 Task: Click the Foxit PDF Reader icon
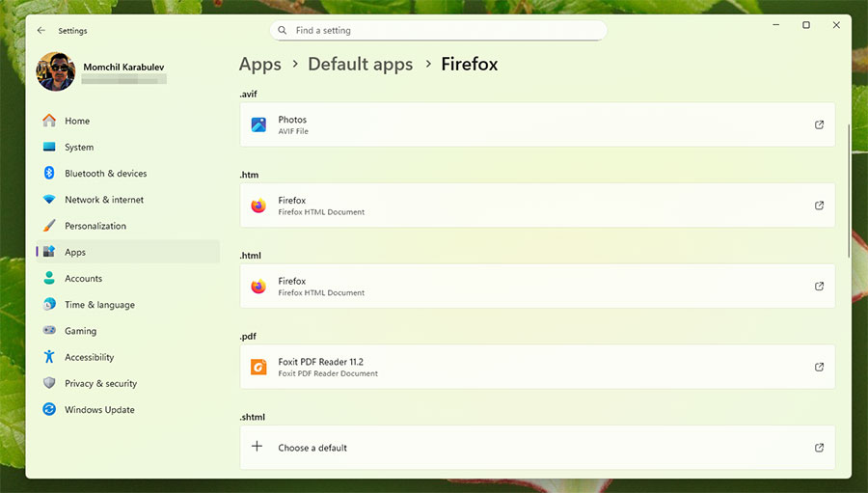(258, 367)
